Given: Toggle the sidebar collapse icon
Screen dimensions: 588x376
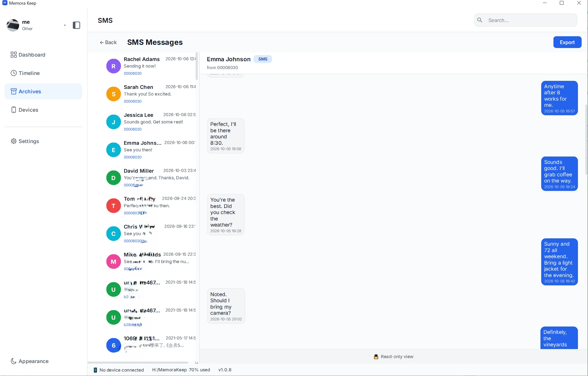Looking at the screenshot, I should click(76, 25).
